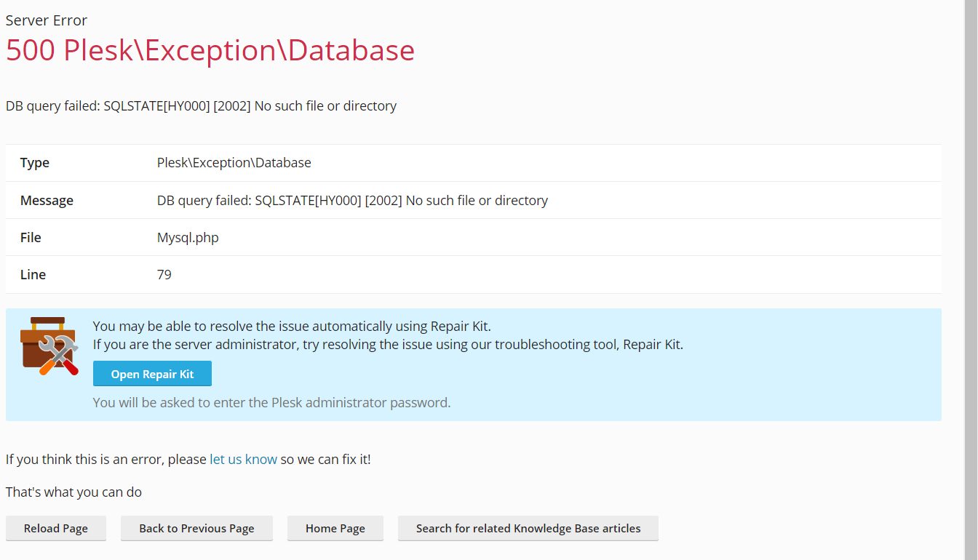Image resolution: width=978 pixels, height=560 pixels.
Task: Click the red 500 Plesk\Exception\Database heading
Action: (210, 50)
